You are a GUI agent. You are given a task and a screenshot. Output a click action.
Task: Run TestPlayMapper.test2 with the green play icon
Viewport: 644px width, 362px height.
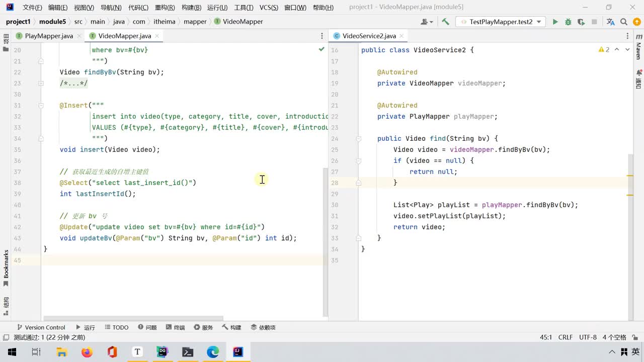tap(555, 22)
